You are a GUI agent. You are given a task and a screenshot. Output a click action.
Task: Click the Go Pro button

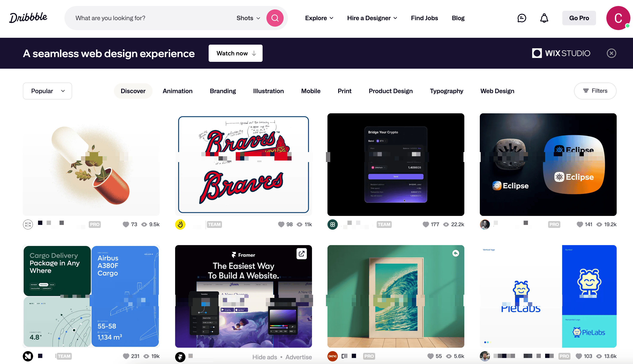pyautogui.click(x=579, y=18)
